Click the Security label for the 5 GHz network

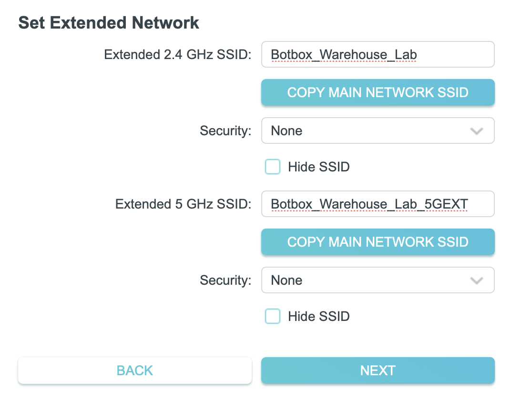225,280
